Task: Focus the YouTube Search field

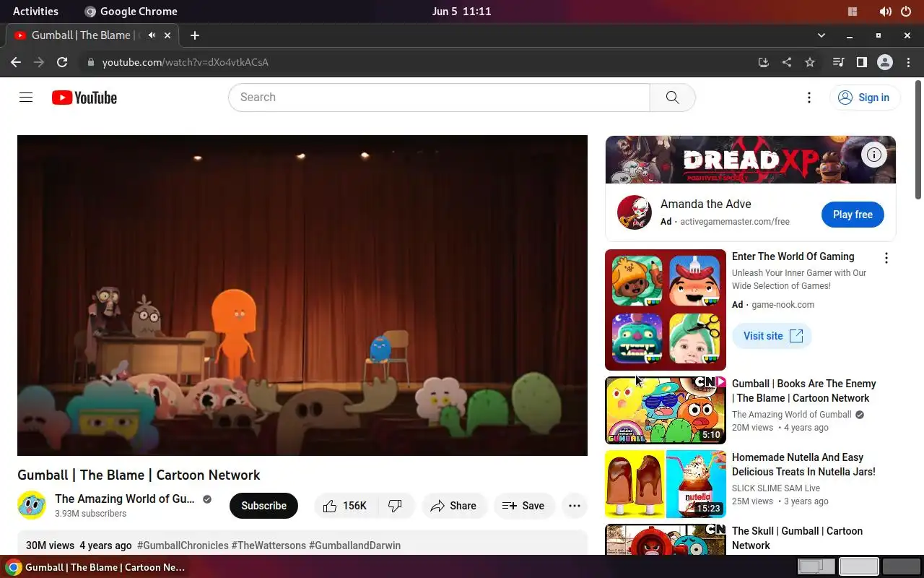Action: (439, 98)
